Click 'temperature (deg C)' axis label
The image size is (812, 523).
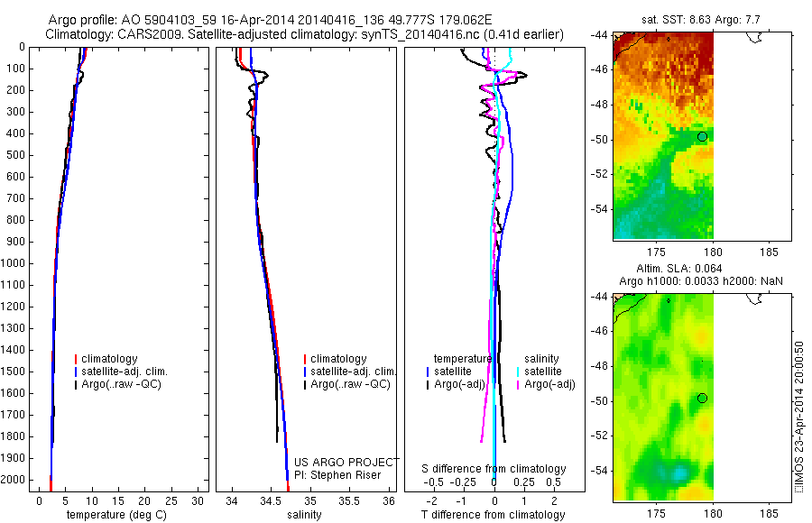[x=116, y=515]
